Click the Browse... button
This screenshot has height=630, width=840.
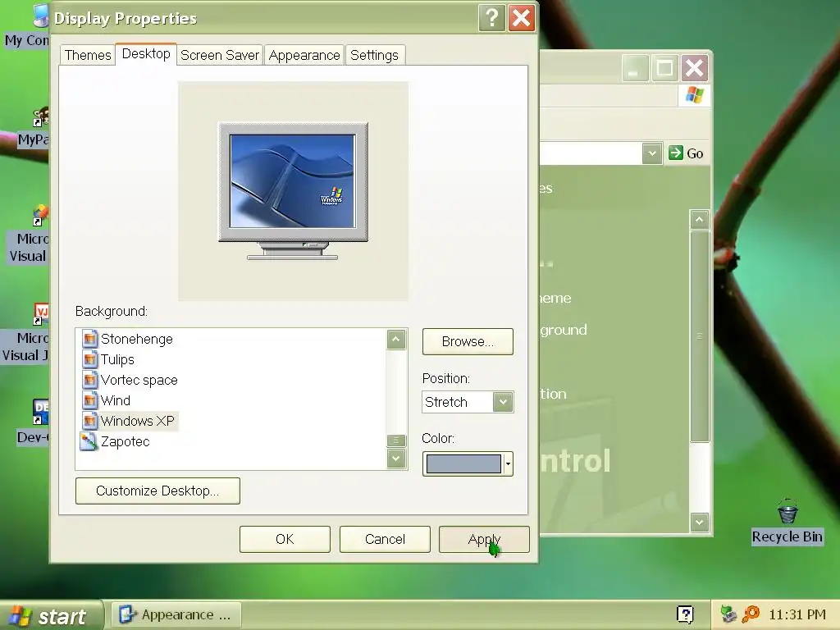click(468, 342)
